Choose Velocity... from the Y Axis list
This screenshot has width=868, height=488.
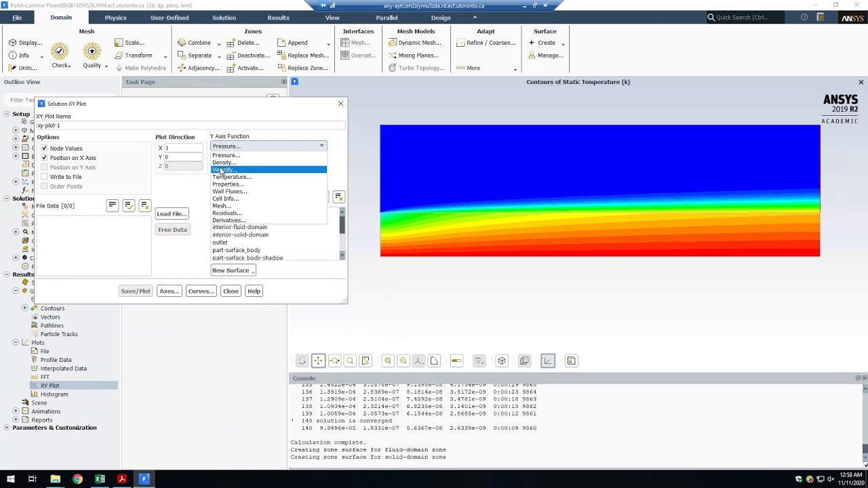269,169
